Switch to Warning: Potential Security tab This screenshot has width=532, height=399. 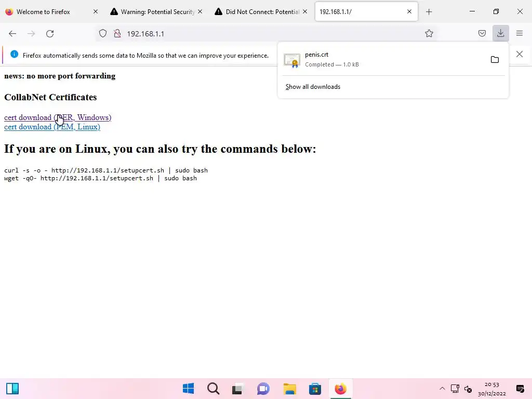tap(157, 12)
